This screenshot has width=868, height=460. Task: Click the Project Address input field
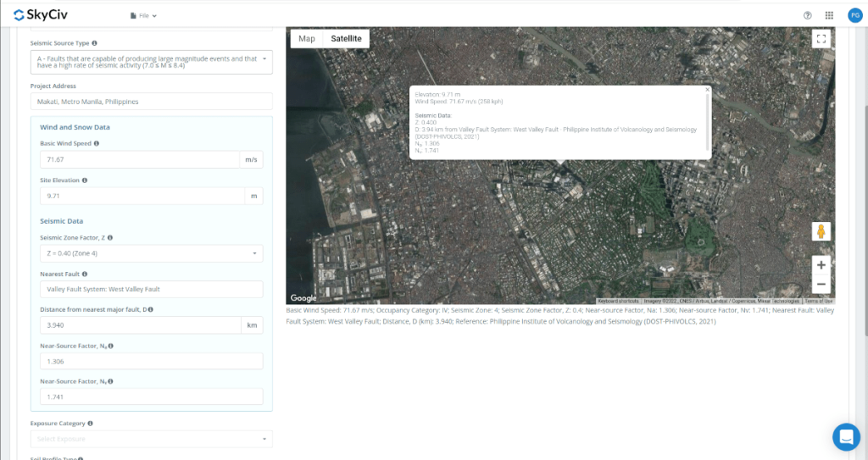(x=151, y=102)
